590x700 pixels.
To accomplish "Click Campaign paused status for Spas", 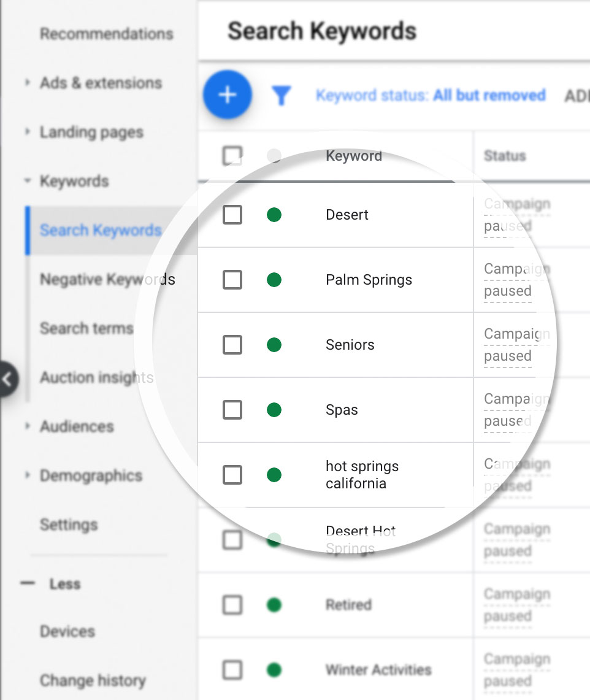I will pyautogui.click(x=517, y=410).
